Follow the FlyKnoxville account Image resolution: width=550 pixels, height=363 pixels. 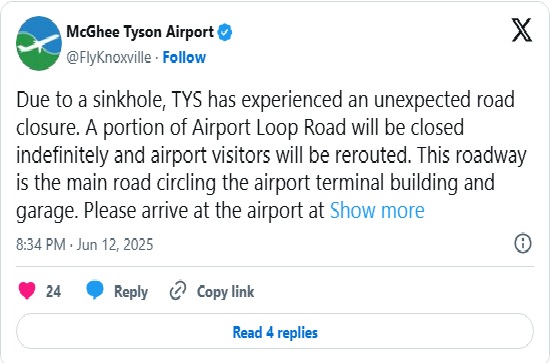[184, 58]
